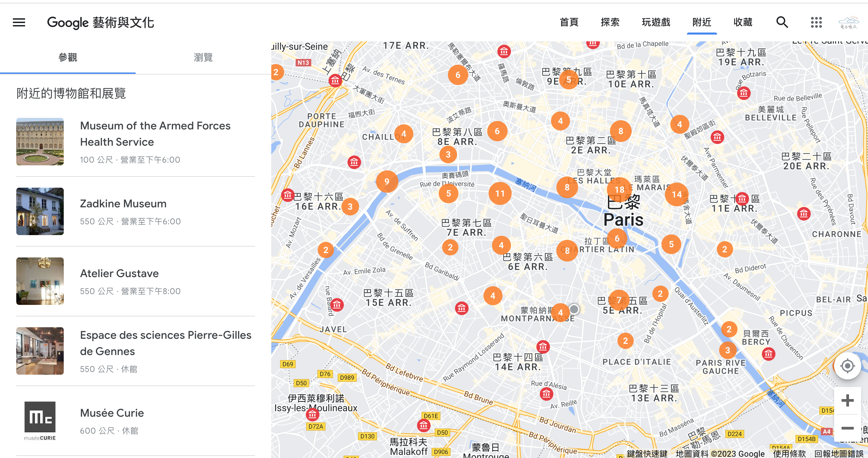The width and height of the screenshot is (868, 458).
Task: Click museum pin near Porte Dauphine
Action: pos(354,162)
